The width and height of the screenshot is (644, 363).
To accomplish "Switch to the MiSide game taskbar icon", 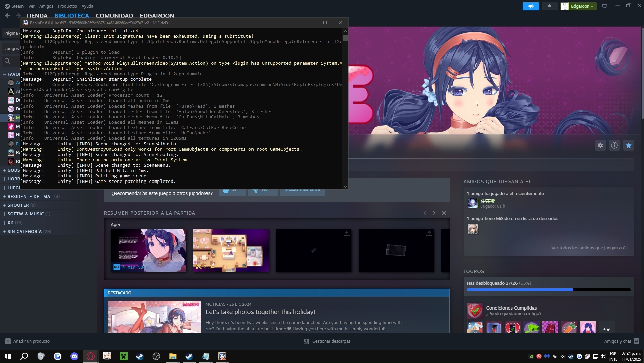I will 222,356.
